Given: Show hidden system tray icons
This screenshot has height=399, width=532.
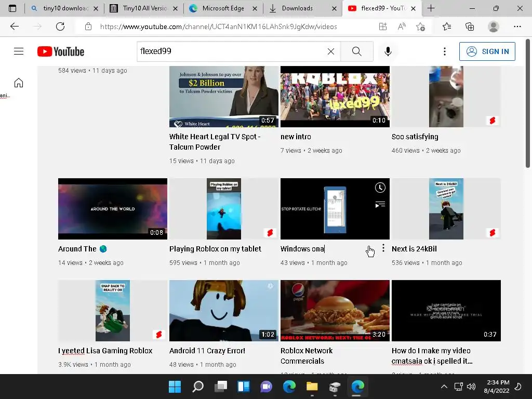Looking at the screenshot, I should click(444, 387).
